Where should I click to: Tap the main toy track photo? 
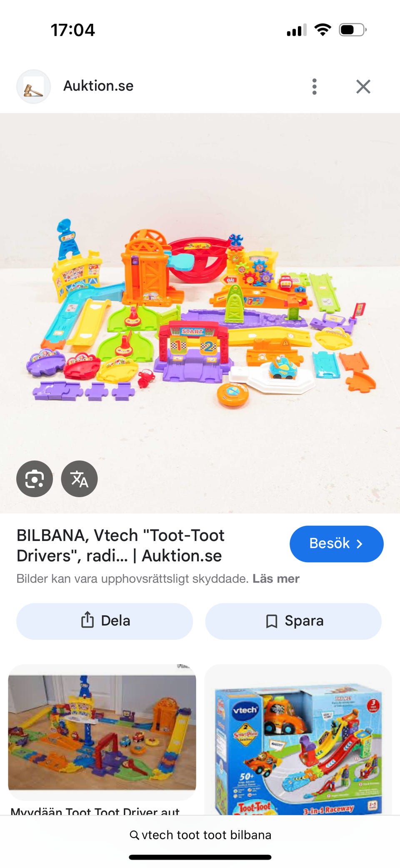200,313
